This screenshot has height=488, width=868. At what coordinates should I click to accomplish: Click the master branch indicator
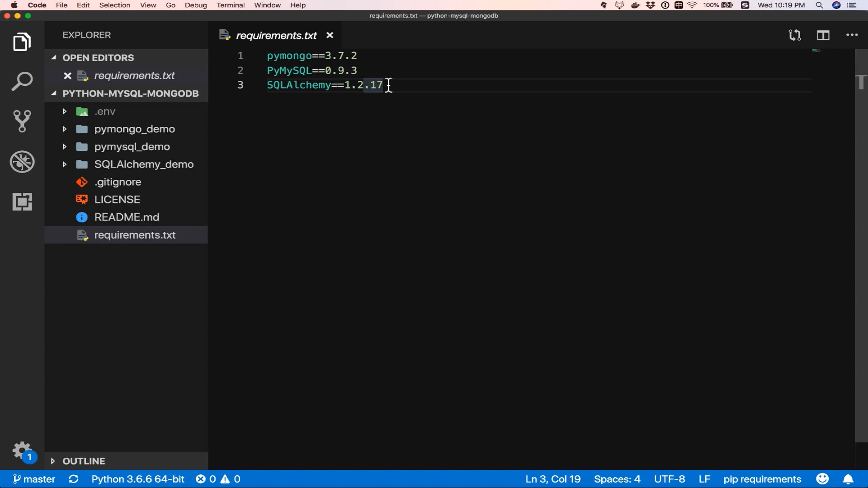[x=34, y=479]
